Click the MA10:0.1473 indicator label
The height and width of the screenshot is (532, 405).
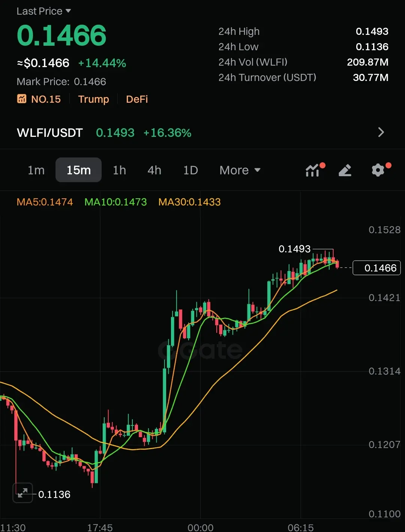tap(115, 202)
